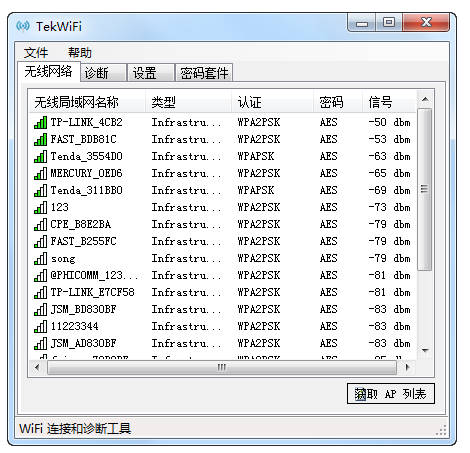Screen dimensions: 470x453
Task: Sort by 认证 column header
Action: 273,102
